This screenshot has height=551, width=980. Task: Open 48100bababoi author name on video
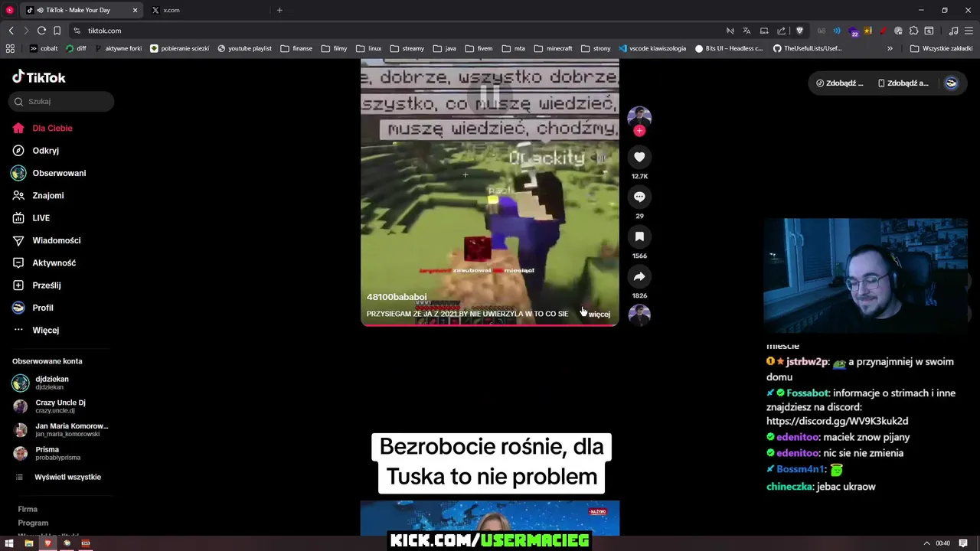click(x=397, y=297)
